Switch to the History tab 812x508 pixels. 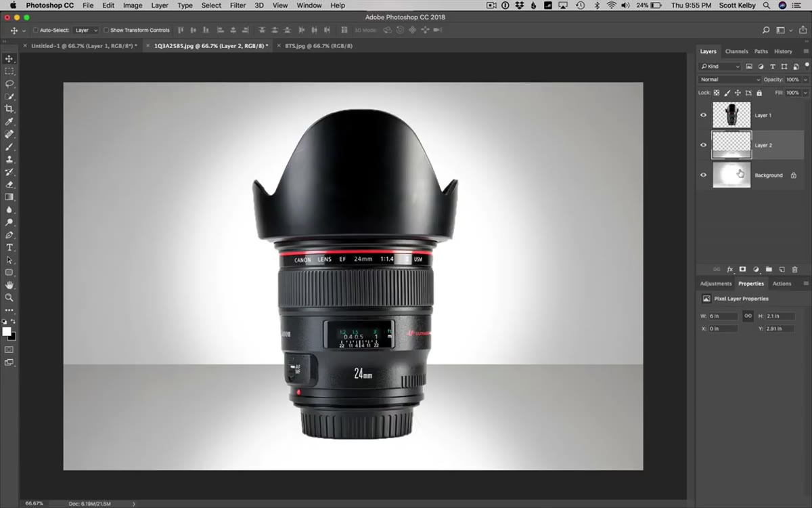783,51
